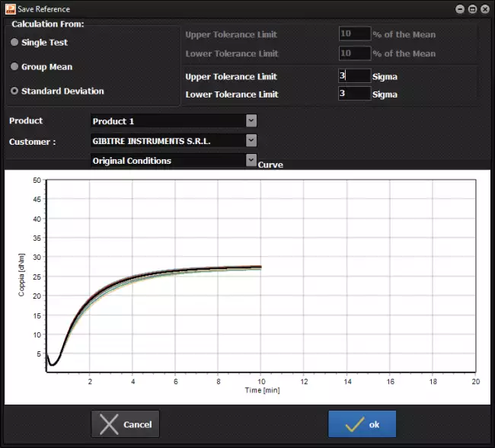Expand the Product 1 dropdown arrow
This screenshot has width=495, height=448.
[x=251, y=121]
